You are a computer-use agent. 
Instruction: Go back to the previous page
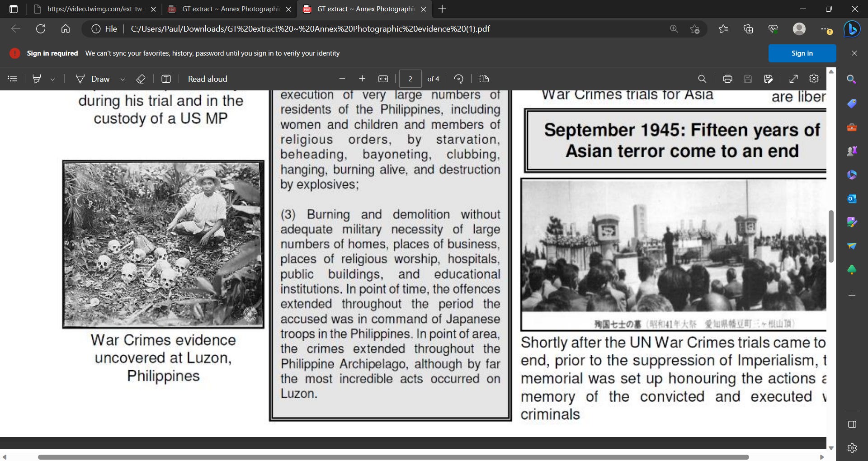click(x=16, y=29)
